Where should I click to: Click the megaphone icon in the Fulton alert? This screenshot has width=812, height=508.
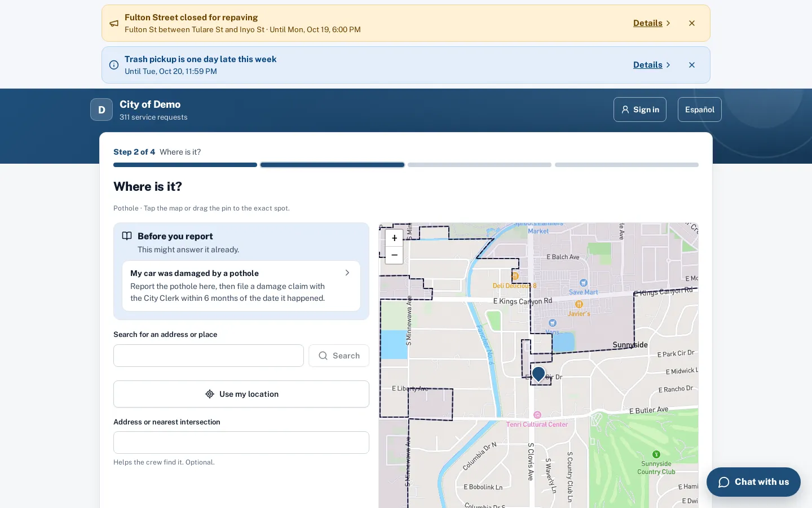point(114,23)
